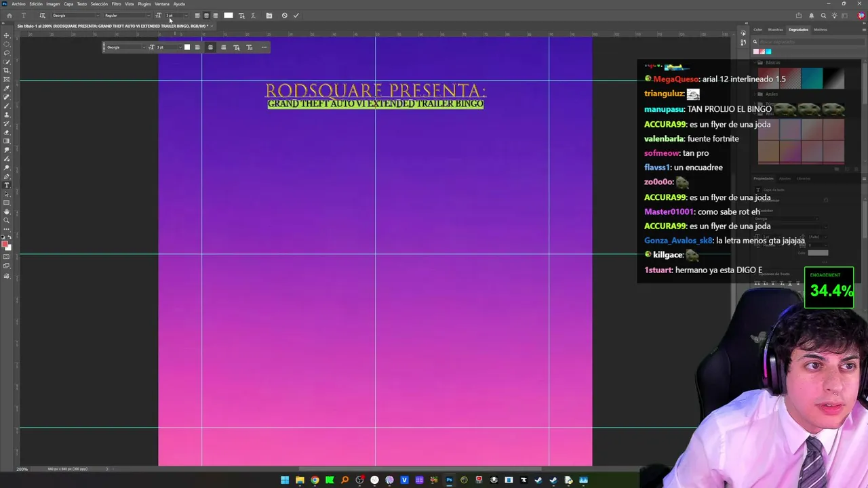Switch to the Muestras tab
The height and width of the screenshot is (488, 868).
tap(776, 30)
